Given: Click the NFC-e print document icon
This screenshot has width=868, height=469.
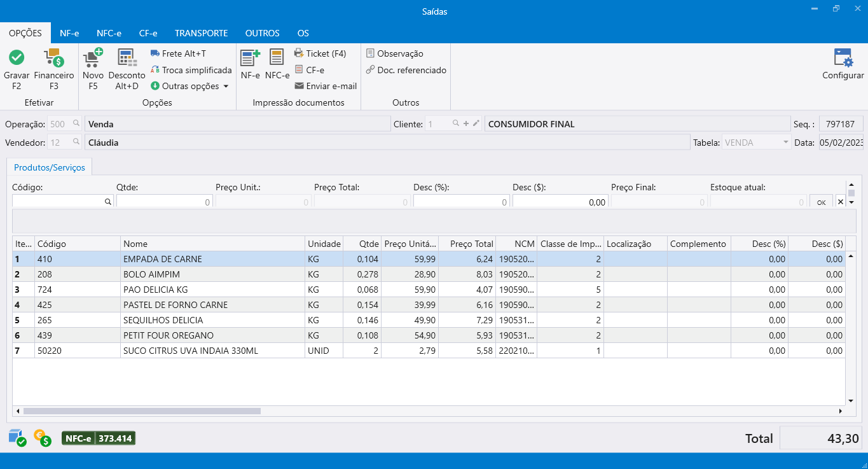Looking at the screenshot, I should click(277, 59).
